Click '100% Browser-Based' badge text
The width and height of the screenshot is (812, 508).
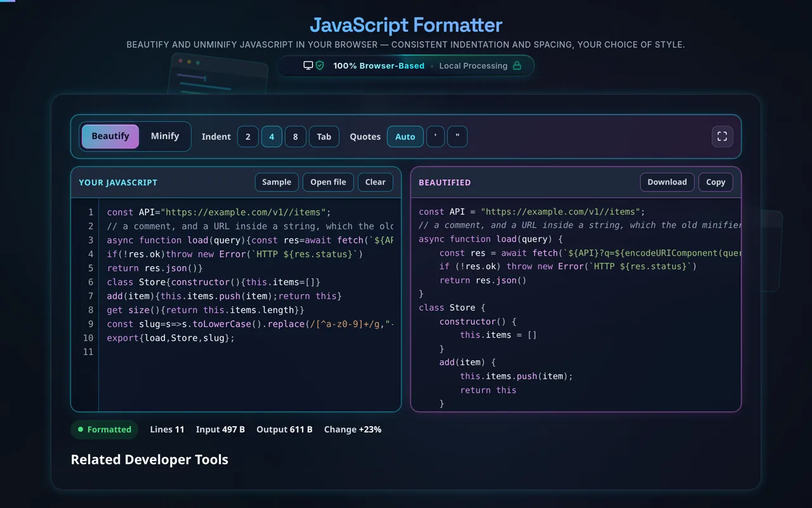(379, 65)
